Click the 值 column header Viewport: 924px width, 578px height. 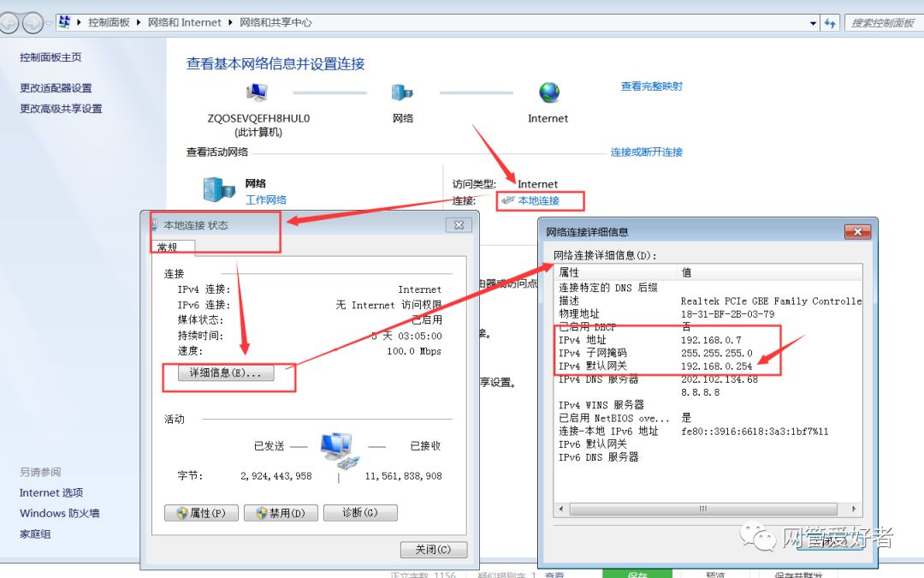click(x=769, y=272)
